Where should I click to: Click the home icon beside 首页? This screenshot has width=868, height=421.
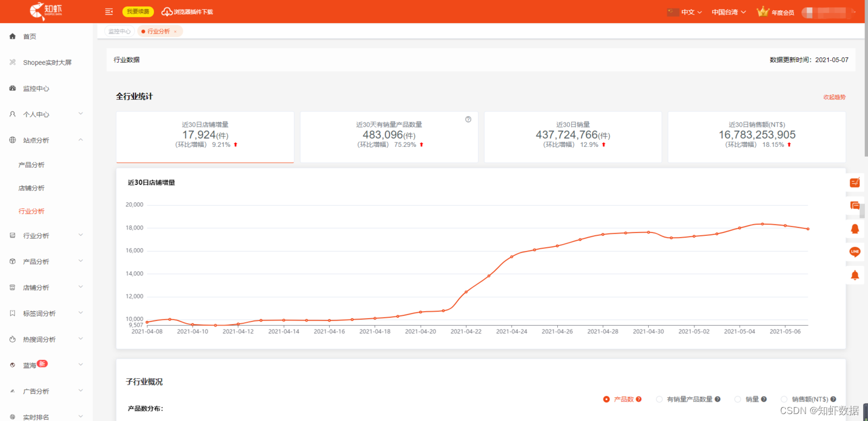point(13,36)
